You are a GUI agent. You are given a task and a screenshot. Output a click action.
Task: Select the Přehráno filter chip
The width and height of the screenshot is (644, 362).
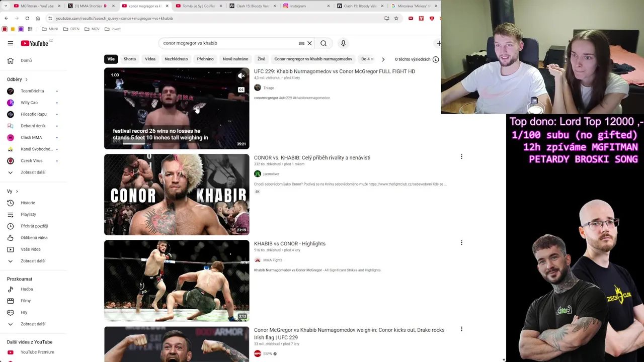click(205, 59)
